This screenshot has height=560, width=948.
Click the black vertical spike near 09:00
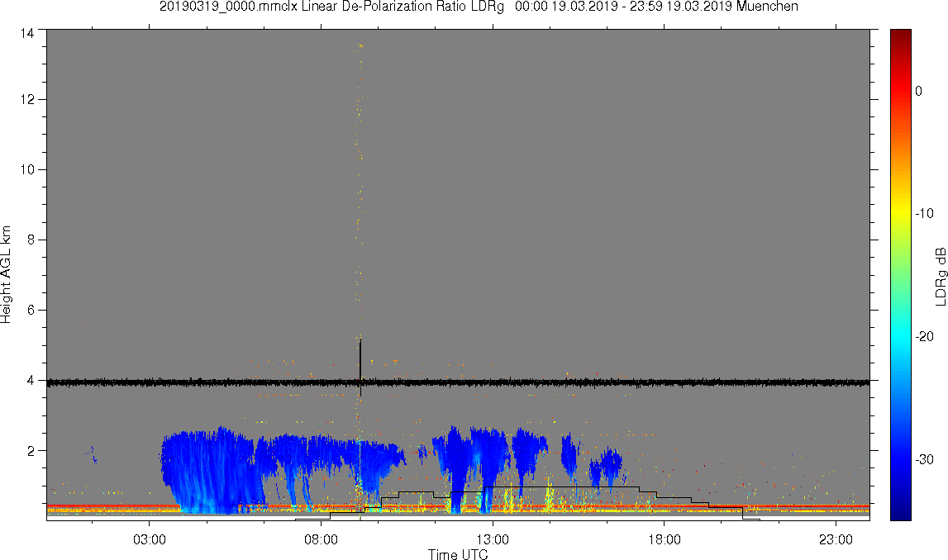point(360,368)
